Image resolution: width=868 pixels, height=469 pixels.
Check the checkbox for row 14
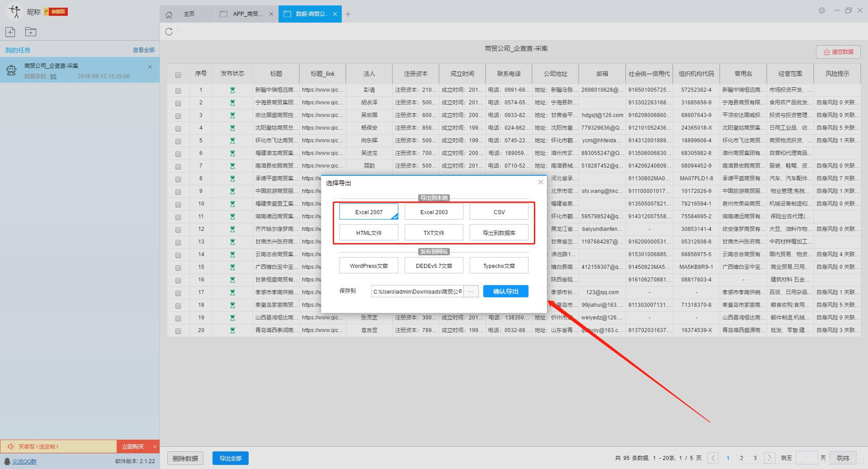click(178, 255)
